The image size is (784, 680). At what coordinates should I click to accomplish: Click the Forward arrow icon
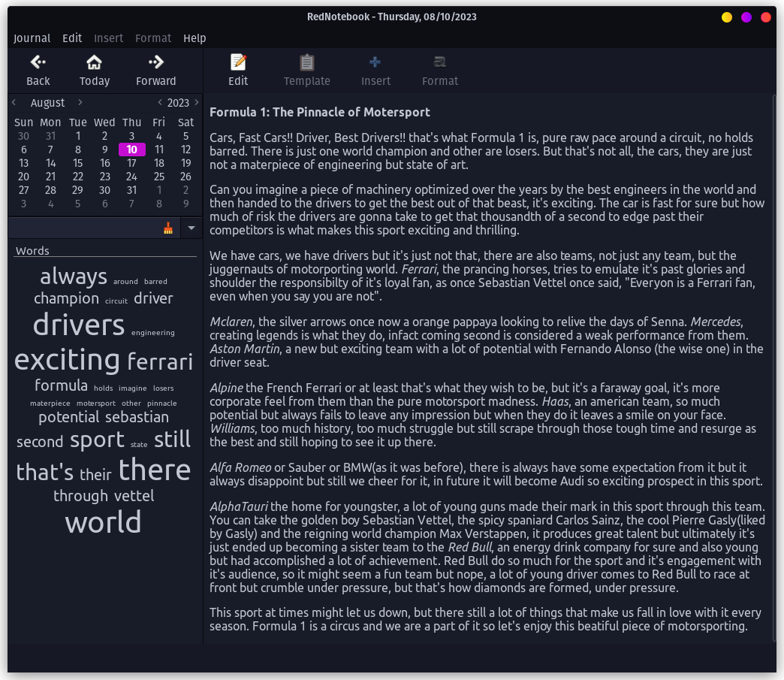coord(155,62)
